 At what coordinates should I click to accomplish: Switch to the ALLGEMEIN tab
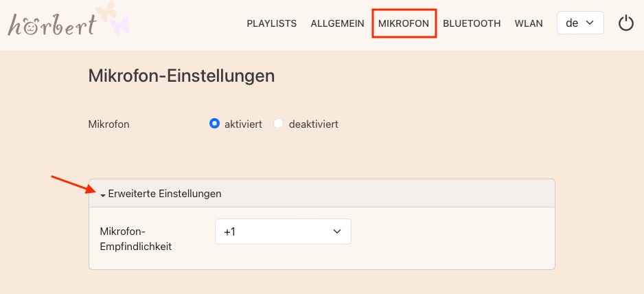click(337, 23)
